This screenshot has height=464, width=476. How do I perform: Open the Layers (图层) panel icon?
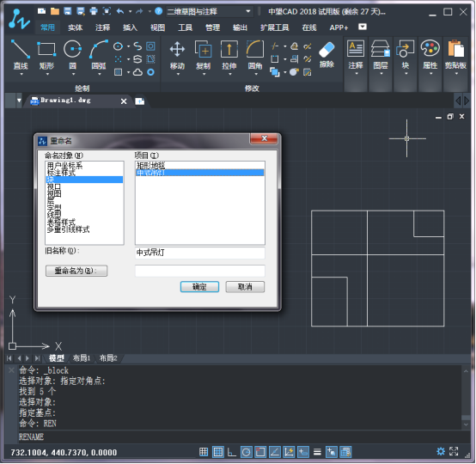coord(381,49)
